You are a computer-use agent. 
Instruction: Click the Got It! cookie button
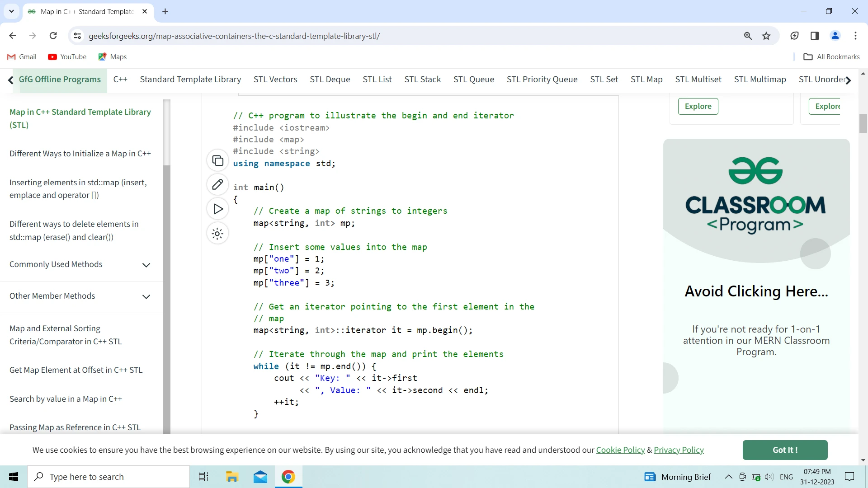click(x=785, y=450)
